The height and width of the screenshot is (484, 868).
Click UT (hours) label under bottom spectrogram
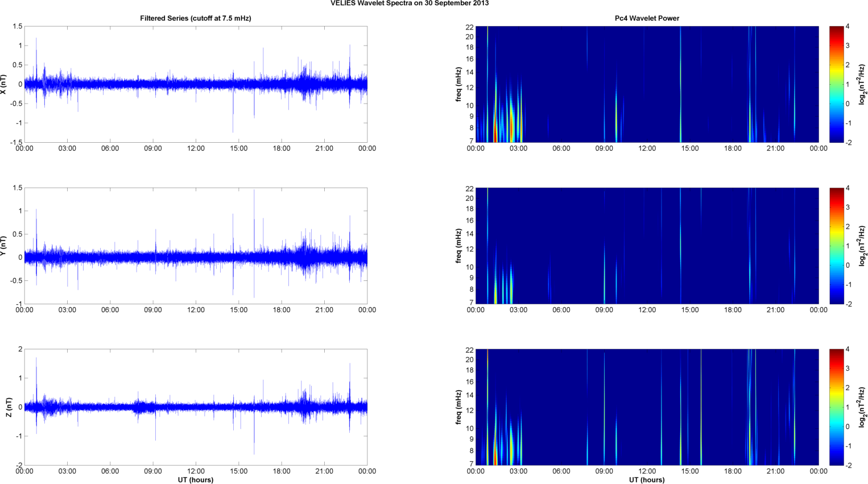click(647, 480)
